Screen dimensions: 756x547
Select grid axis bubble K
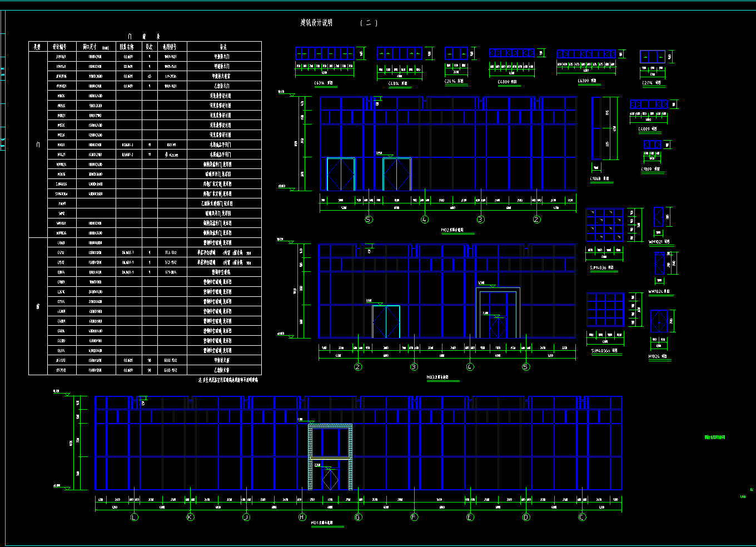pyautogui.click(x=190, y=517)
